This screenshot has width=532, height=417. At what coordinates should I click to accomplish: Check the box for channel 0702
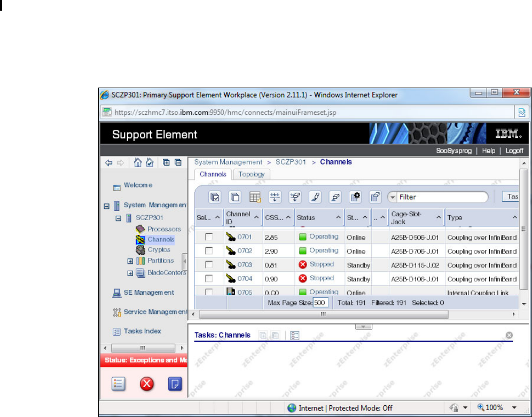(209, 250)
